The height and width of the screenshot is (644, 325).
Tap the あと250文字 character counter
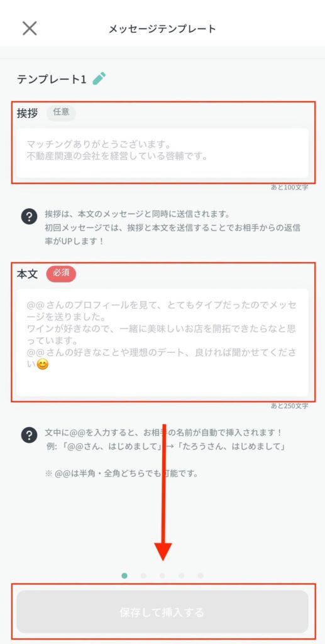[289, 406]
